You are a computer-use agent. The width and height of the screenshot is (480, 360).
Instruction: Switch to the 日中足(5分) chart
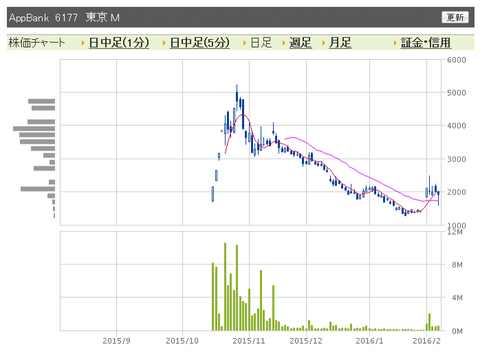[200, 43]
